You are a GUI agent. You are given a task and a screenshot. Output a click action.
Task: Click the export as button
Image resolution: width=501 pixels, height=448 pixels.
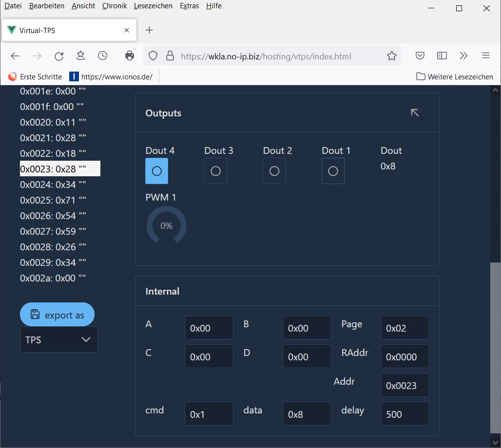click(x=57, y=315)
